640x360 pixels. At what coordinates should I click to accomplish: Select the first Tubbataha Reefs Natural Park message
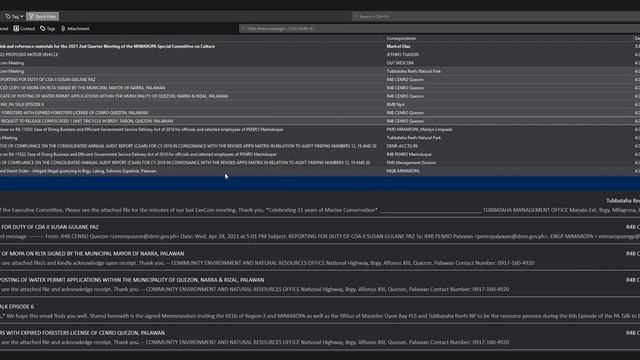(320, 71)
